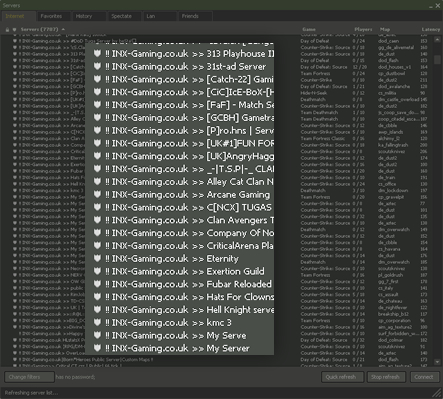The width and height of the screenshot is (443, 399).
Task: Click the Change filters button
Action: (x=29, y=377)
